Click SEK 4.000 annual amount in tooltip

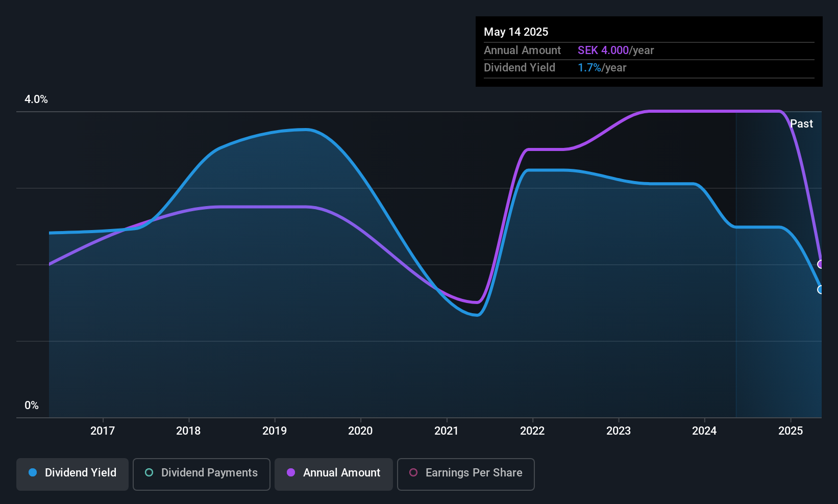coord(603,51)
